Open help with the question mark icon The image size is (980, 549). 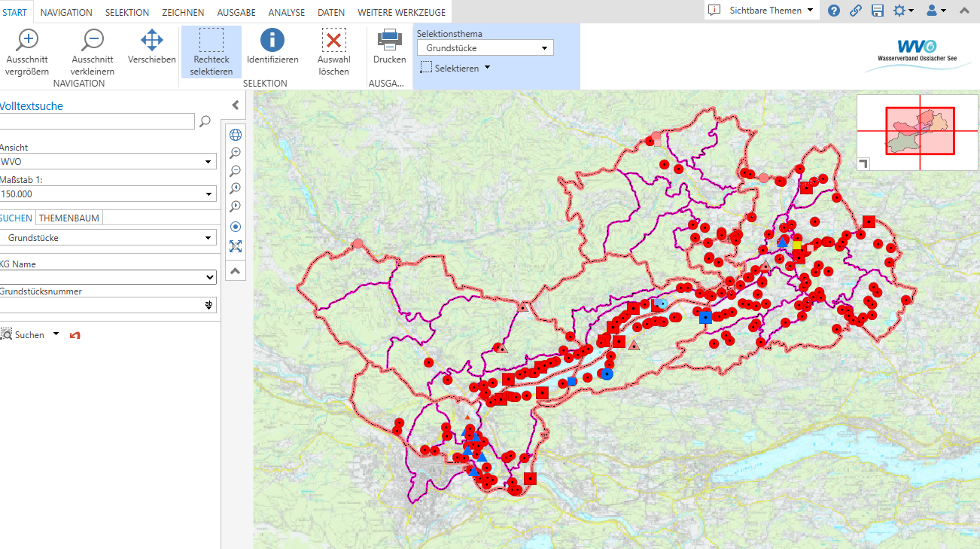[834, 11]
